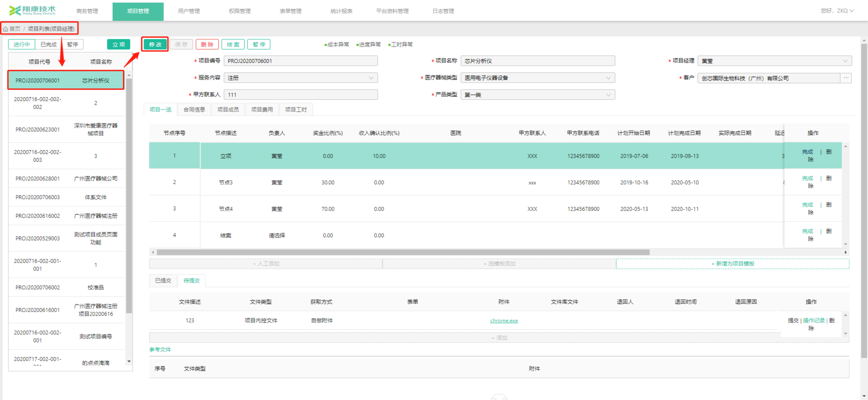Screen dimensions: 868x400
Task: Switch to the 合同信息 tab
Action: click(x=194, y=110)
